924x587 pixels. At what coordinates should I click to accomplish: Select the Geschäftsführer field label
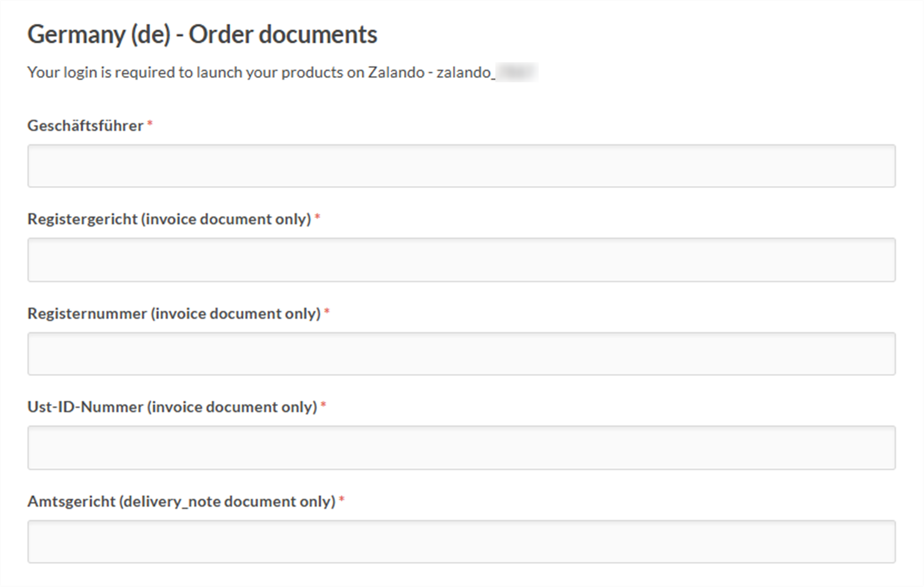[86, 126]
